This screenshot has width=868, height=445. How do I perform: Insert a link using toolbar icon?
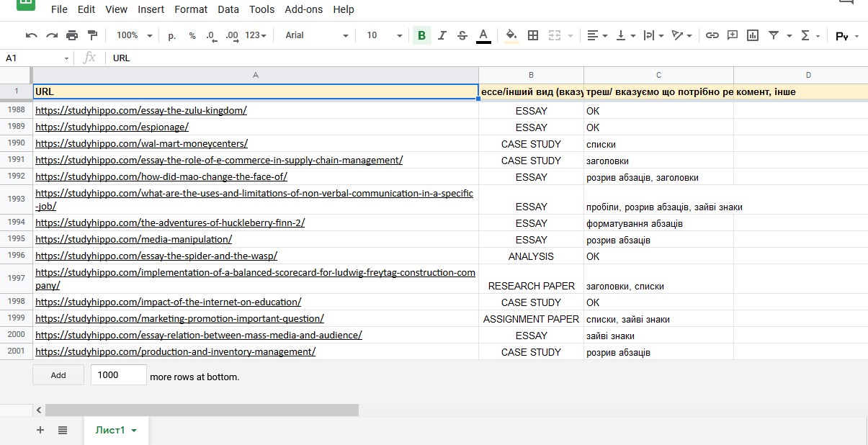point(712,35)
